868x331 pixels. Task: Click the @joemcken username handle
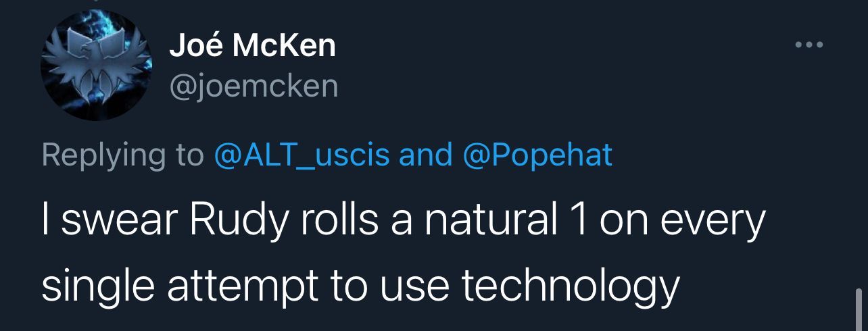click(x=253, y=87)
